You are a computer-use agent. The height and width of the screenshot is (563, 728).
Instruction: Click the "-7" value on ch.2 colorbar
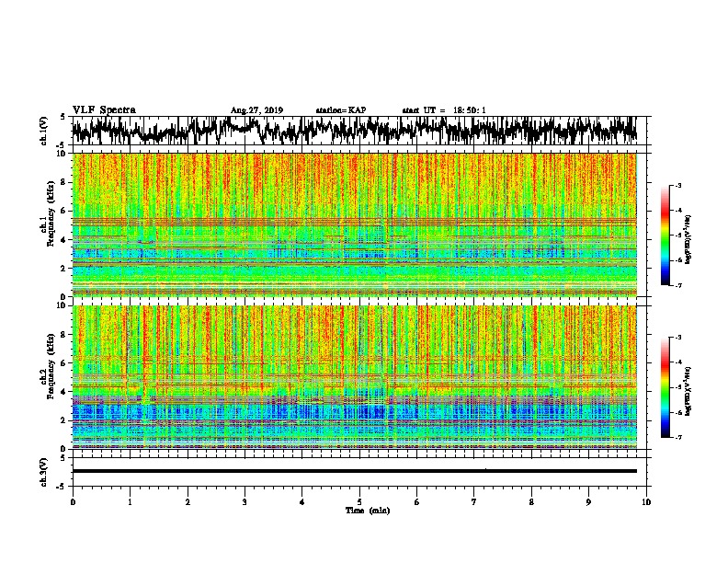pyautogui.click(x=678, y=438)
